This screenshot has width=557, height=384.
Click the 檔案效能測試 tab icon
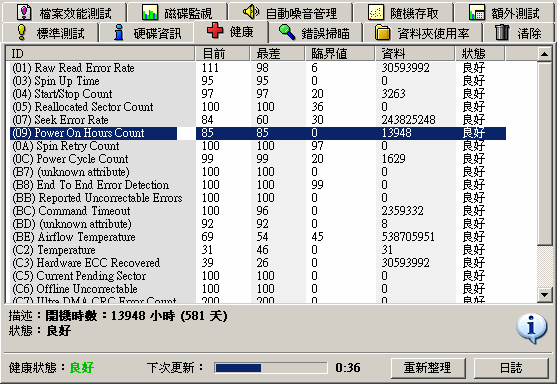[24, 12]
